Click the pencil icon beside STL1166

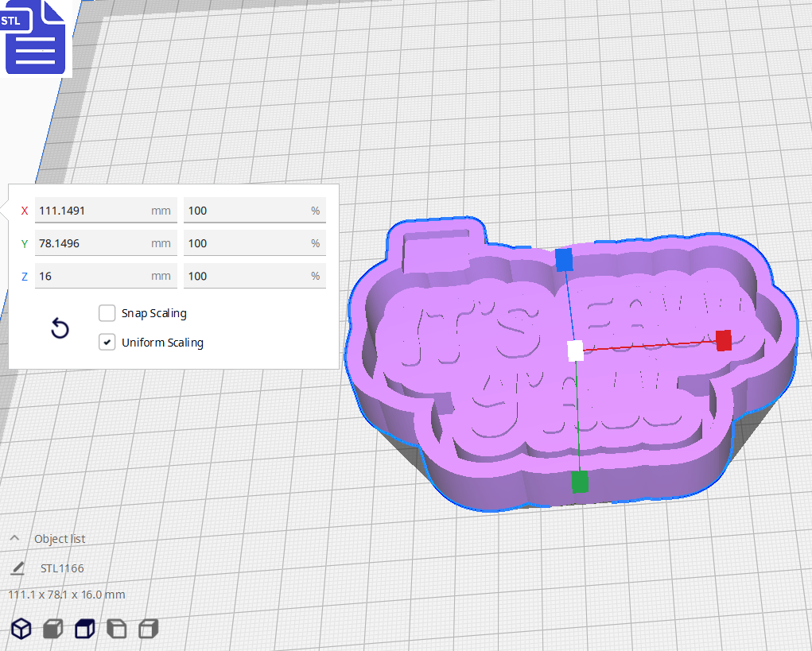17,568
